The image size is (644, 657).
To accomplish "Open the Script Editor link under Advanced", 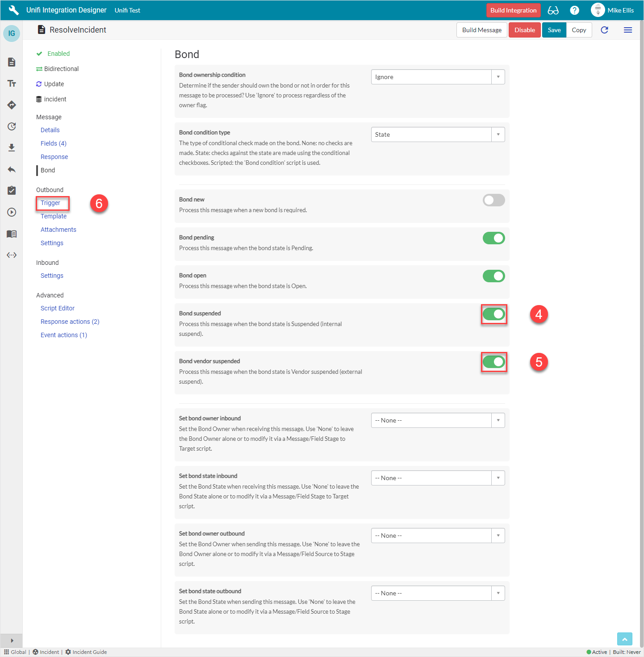I will click(x=57, y=308).
